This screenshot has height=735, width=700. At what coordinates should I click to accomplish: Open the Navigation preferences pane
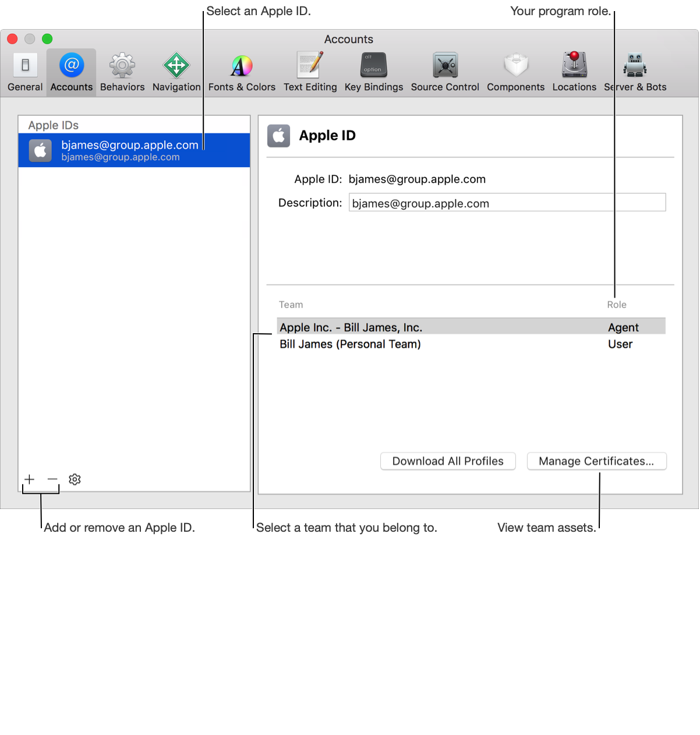176,72
